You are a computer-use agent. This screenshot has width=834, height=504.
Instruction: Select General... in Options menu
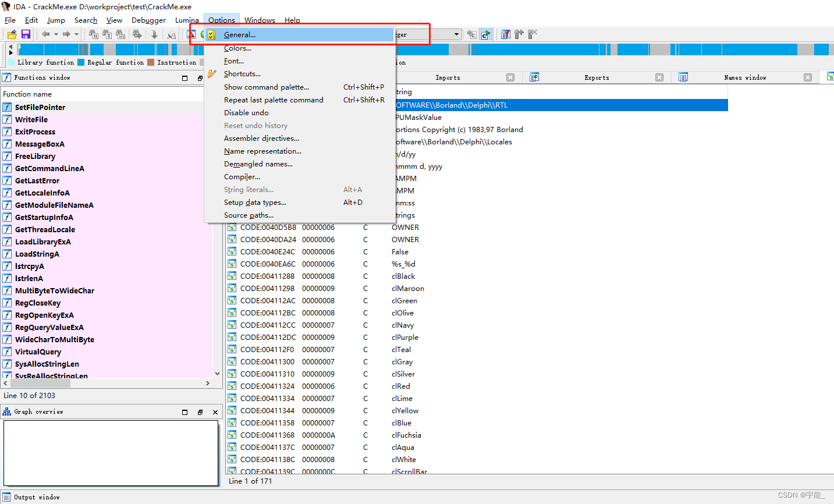point(300,35)
